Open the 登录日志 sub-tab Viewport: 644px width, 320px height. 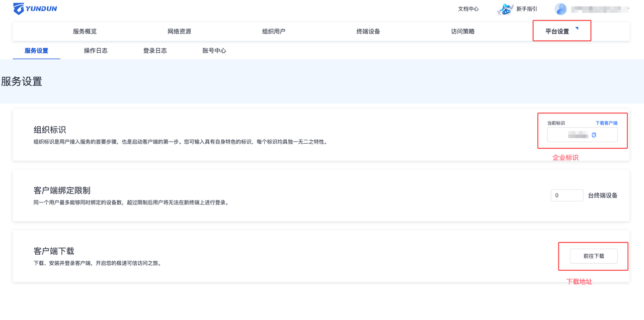155,51
